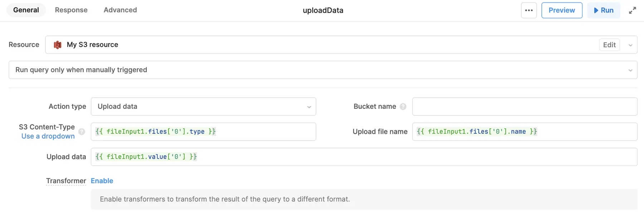Viewport: 644px width, 213px height.
Task: Focus the S3 Content-Type code field
Action: [203, 132]
